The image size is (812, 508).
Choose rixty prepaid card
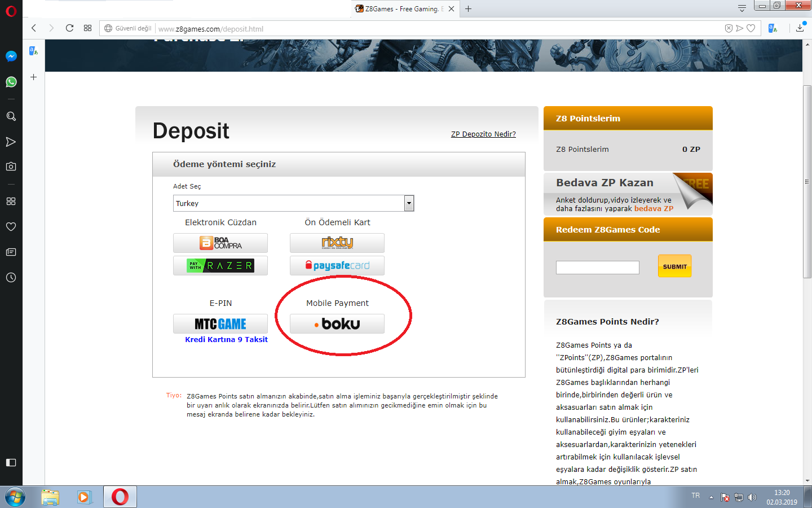click(x=337, y=243)
